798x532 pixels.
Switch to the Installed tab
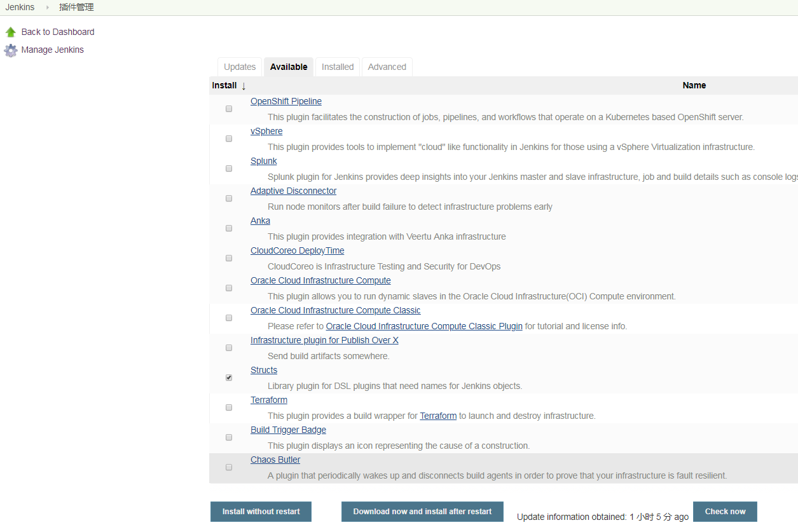click(337, 67)
